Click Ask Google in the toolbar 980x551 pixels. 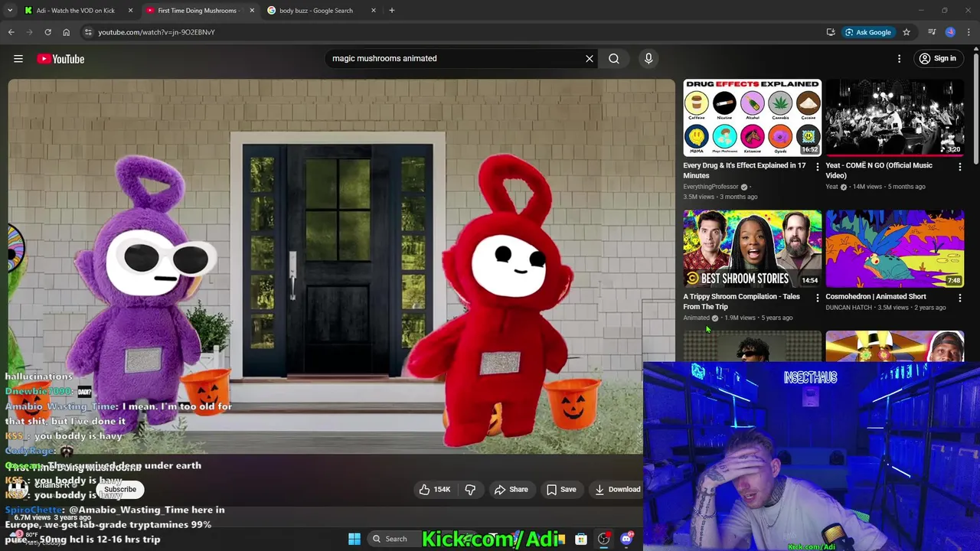868,32
